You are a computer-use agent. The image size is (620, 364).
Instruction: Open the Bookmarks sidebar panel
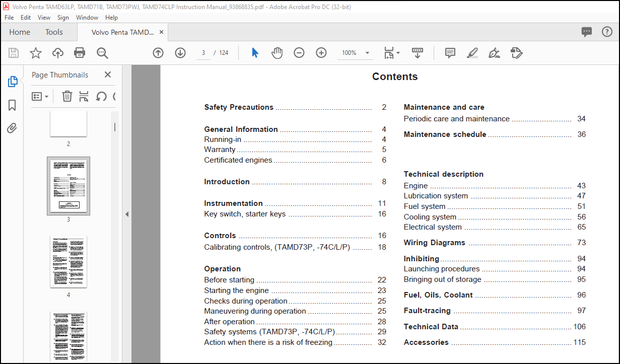click(x=13, y=105)
